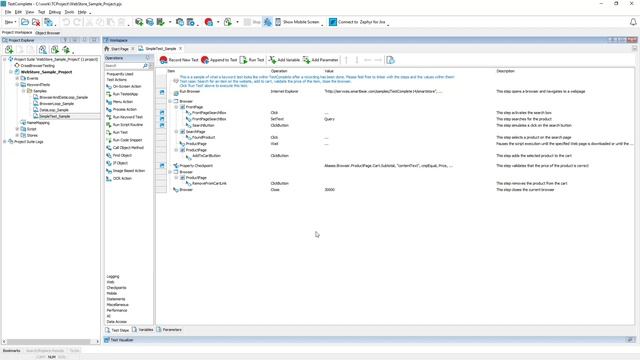Click the first add-item icon in Project Explorer toolbar
Image resolution: width=640 pixels, height=360 pixels.
click(9, 50)
